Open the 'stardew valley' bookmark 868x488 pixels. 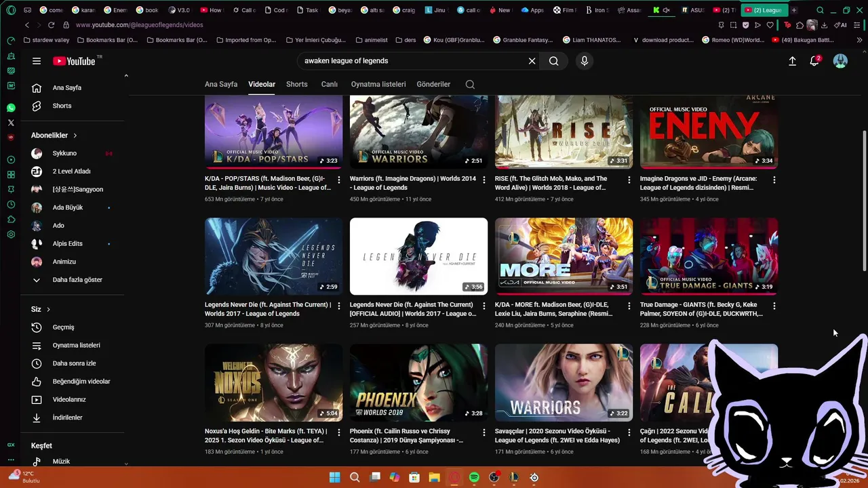[47, 40]
